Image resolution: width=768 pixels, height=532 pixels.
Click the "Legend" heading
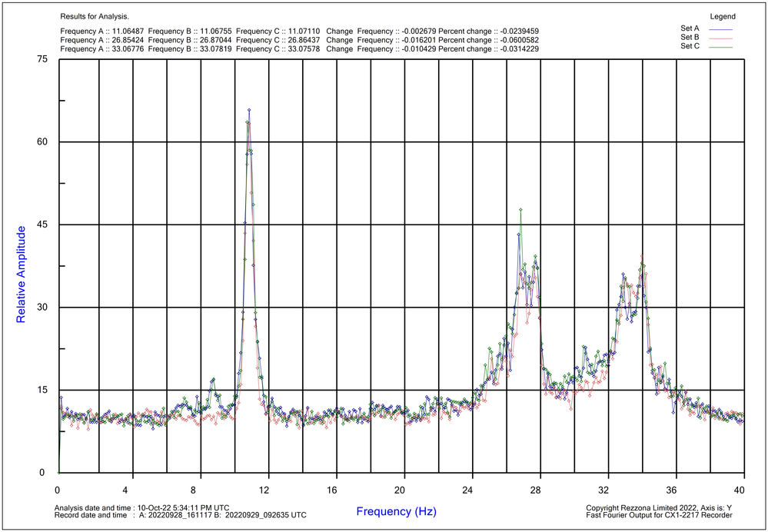coord(723,17)
